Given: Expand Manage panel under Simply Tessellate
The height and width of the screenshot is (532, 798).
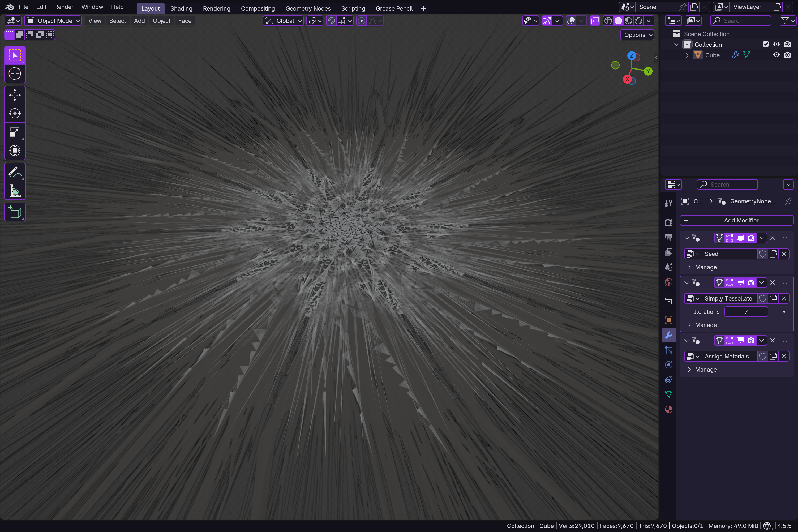Looking at the screenshot, I should point(705,325).
